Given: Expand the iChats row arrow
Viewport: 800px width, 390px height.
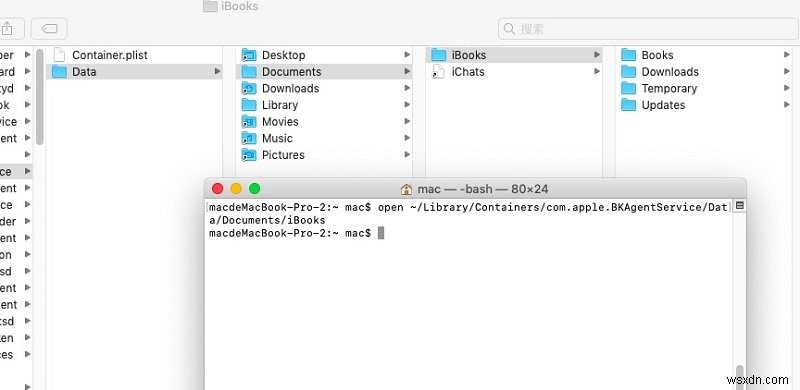Looking at the screenshot, I should point(597,72).
